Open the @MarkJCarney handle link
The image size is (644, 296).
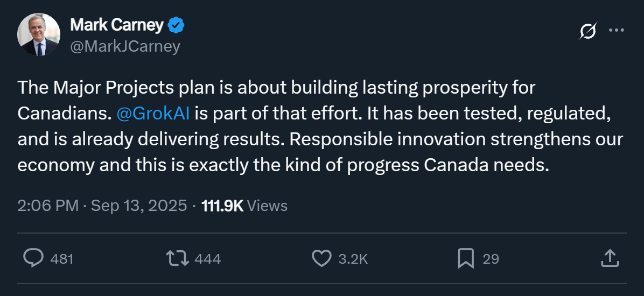point(125,46)
